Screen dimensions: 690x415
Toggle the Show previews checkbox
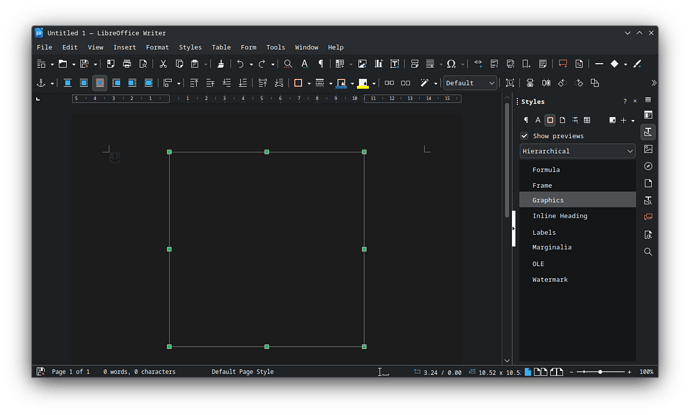coord(525,135)
